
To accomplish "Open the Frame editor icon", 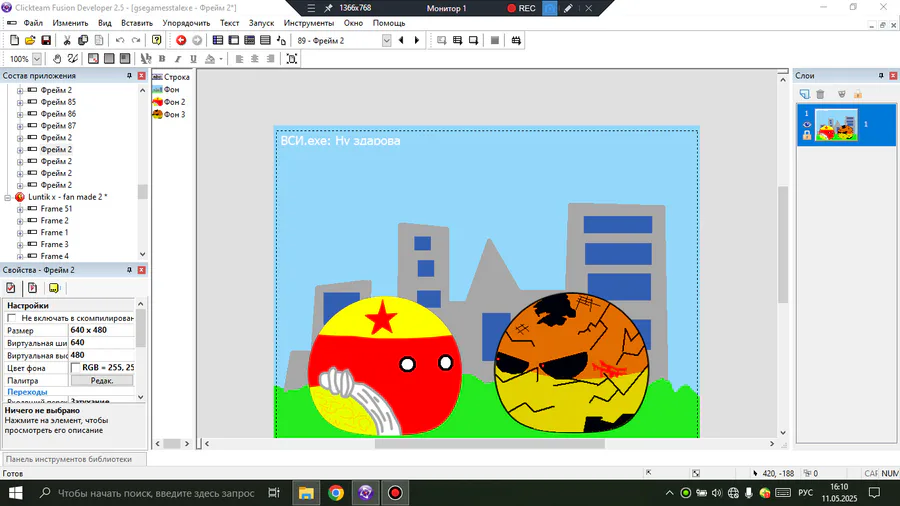I will point(234,40).
